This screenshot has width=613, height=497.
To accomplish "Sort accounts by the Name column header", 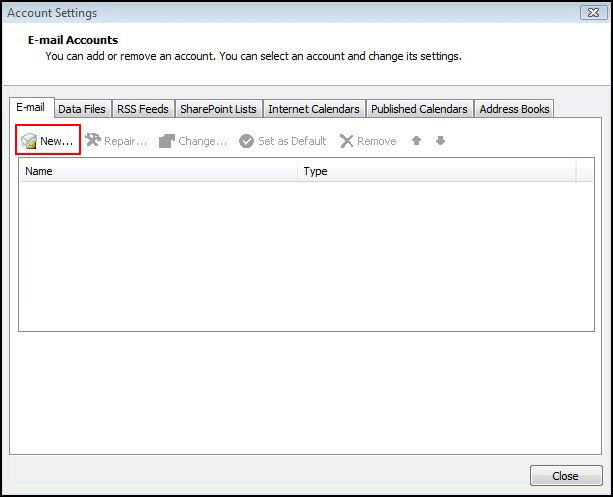I will tap(158, 171).
